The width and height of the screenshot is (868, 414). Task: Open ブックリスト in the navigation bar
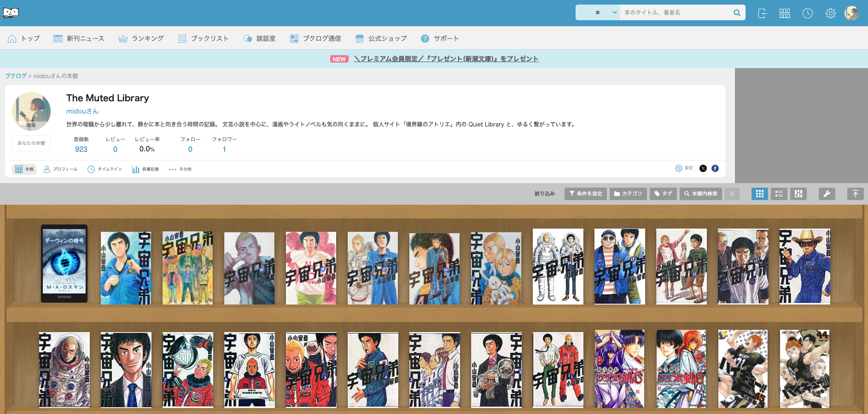204,39
